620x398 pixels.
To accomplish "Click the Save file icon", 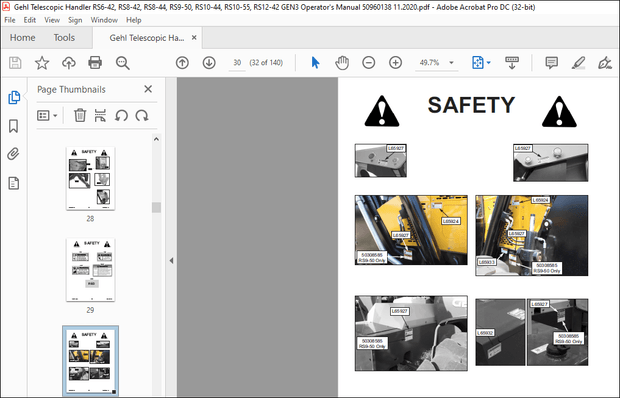I will (x=15, y=63).
